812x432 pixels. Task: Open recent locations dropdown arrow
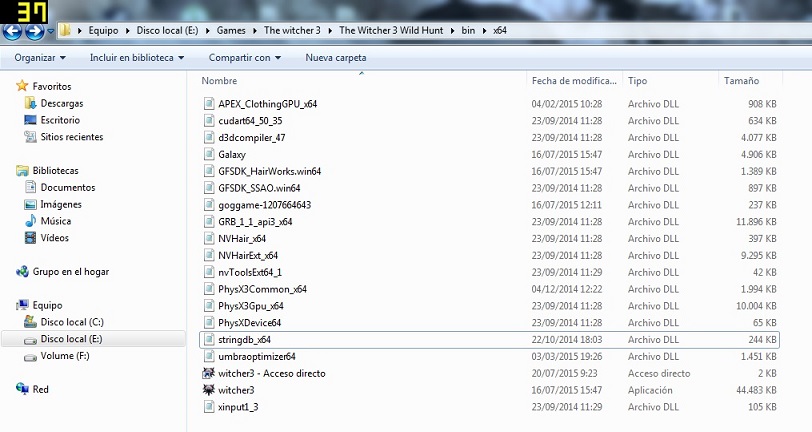coord(51,31)
